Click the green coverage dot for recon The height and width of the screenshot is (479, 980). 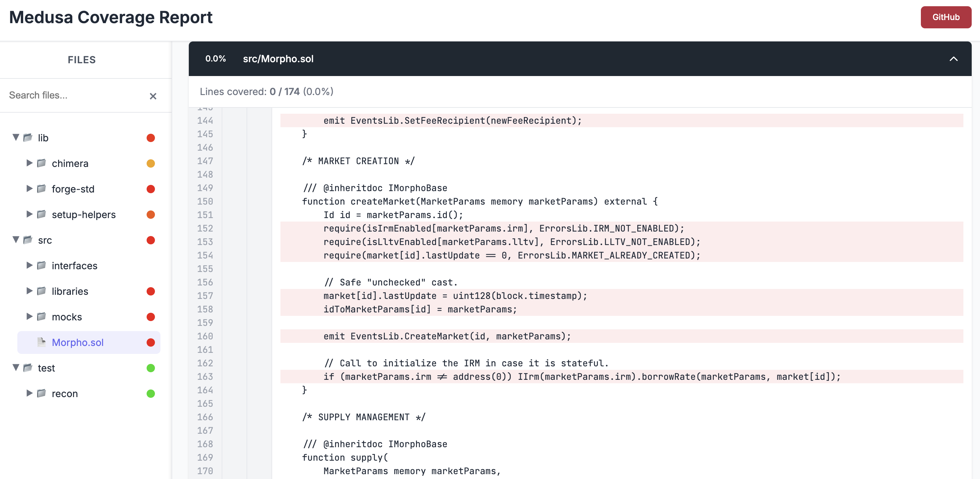pyautogui.click(x=151, y=393)
